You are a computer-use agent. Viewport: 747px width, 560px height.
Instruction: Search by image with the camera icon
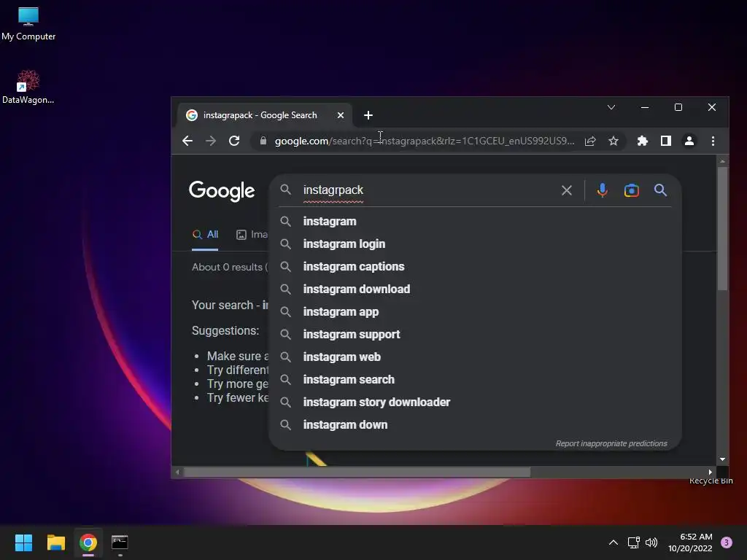(631, 190)
